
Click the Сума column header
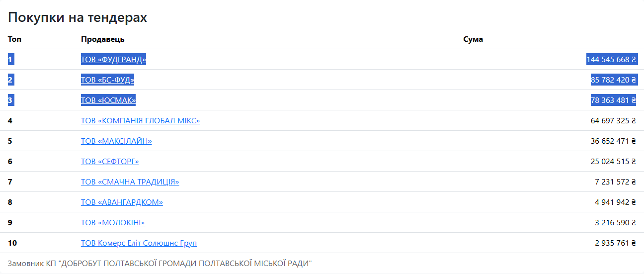pos(473,39)
